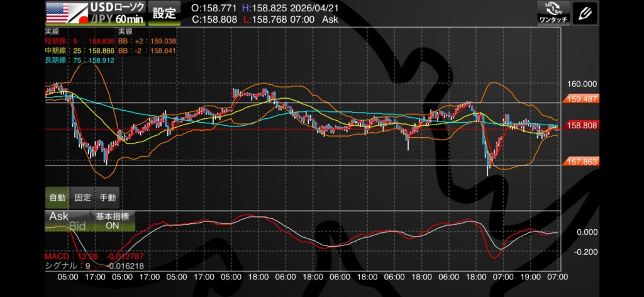Select 自動 scale mode
644x297 pixels.
(57, 197)
